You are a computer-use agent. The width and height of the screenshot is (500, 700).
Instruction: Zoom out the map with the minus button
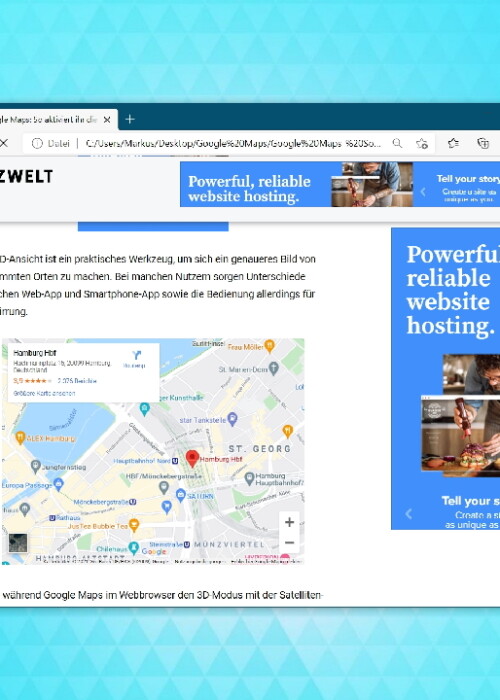point(289,542)
